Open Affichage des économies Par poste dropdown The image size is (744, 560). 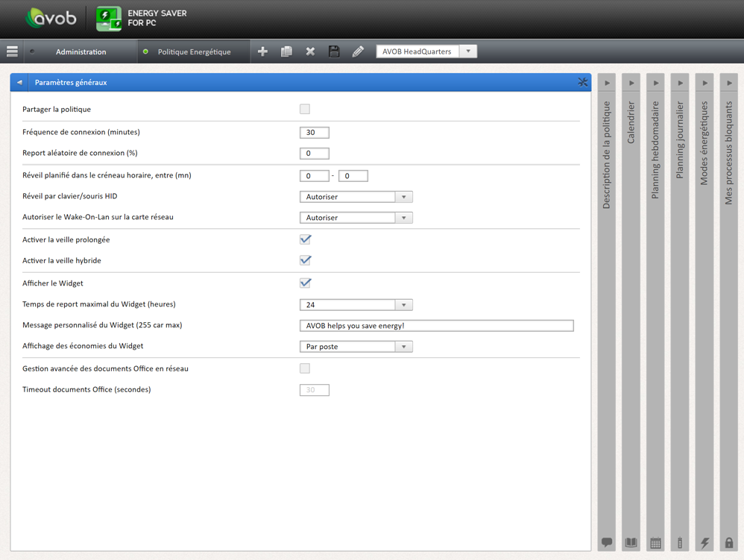click(x=356, y=347)
